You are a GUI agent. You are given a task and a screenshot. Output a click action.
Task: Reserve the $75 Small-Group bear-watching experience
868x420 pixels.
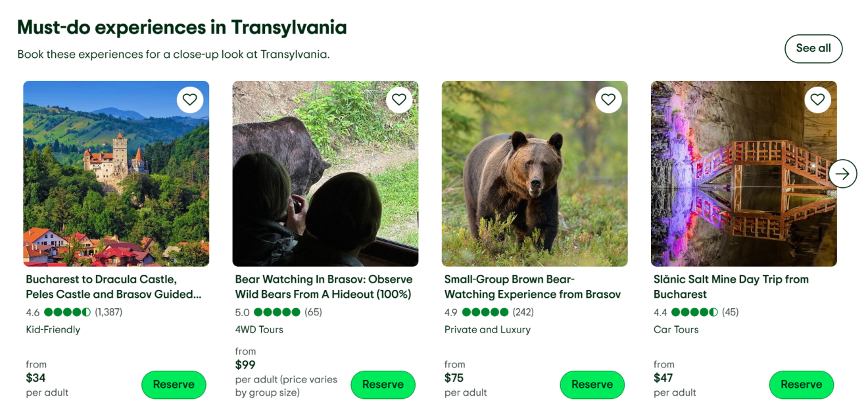pos(592,385)
